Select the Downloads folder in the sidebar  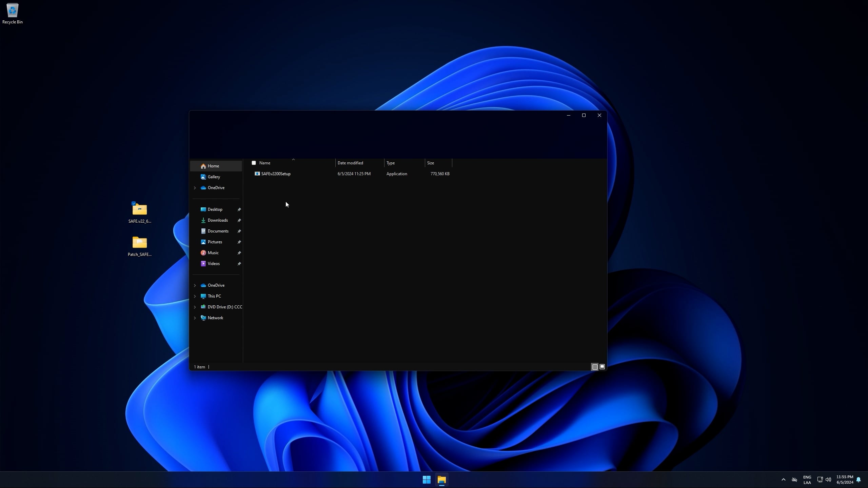217,220
